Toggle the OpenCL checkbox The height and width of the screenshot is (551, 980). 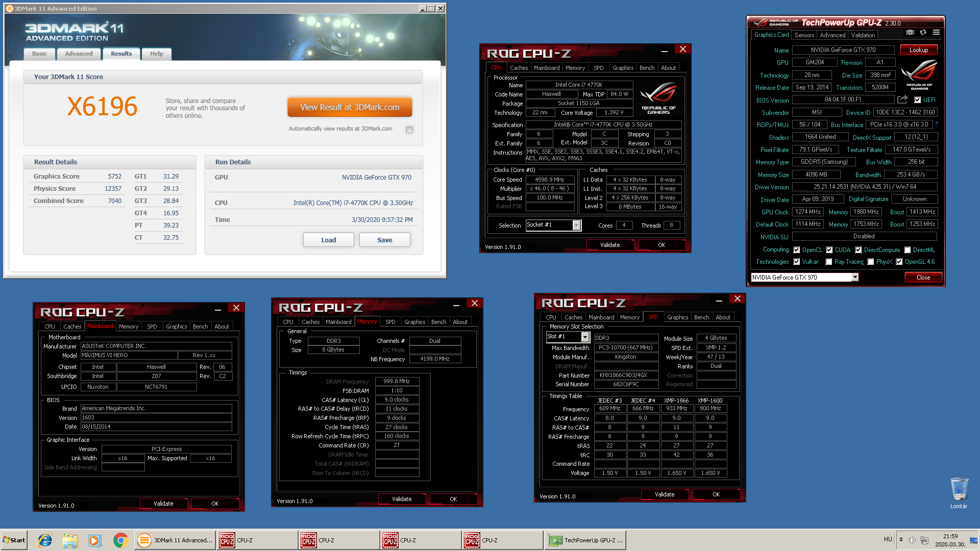[796, 250]
